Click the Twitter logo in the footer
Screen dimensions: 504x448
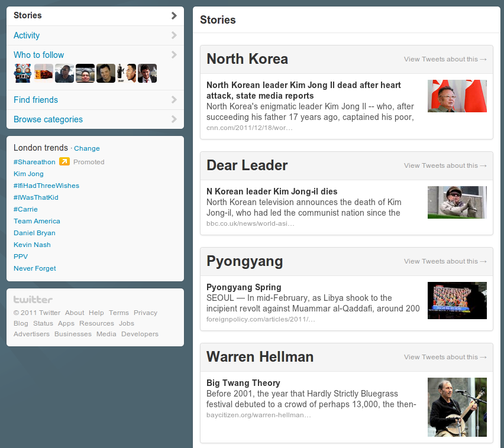point(33,300)
